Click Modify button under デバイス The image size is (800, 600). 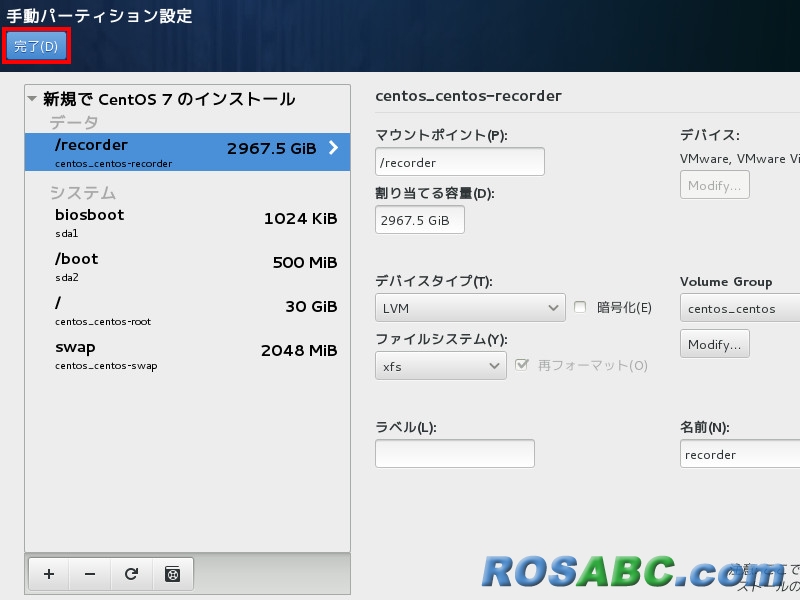714,185
